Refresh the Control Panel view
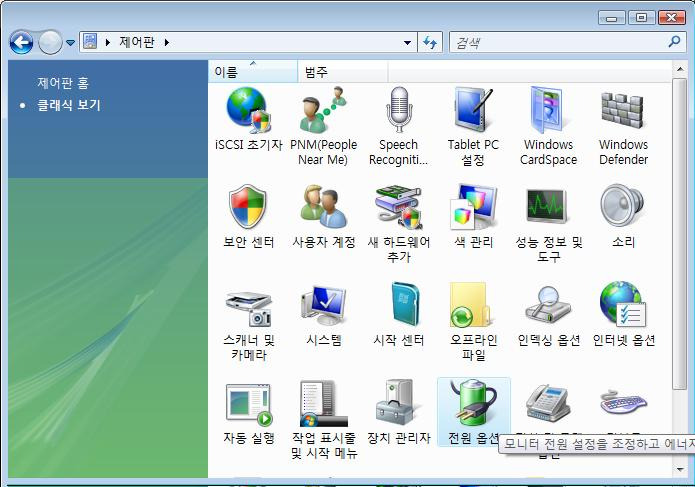This screenshot has height=487, width=695. click(x=429, y=43)
